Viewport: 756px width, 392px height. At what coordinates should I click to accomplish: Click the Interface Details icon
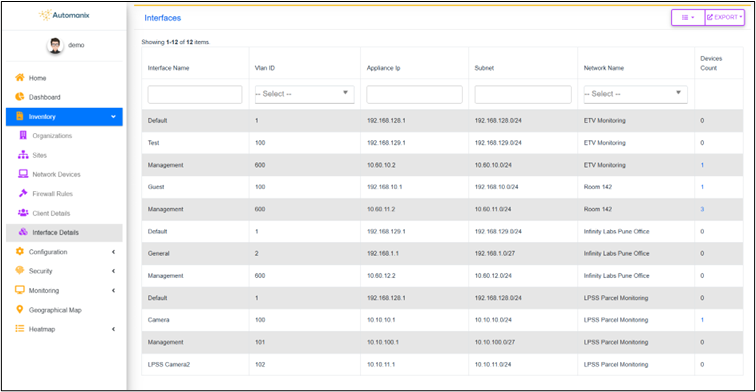pyautogui.click(x=23, y=232)
